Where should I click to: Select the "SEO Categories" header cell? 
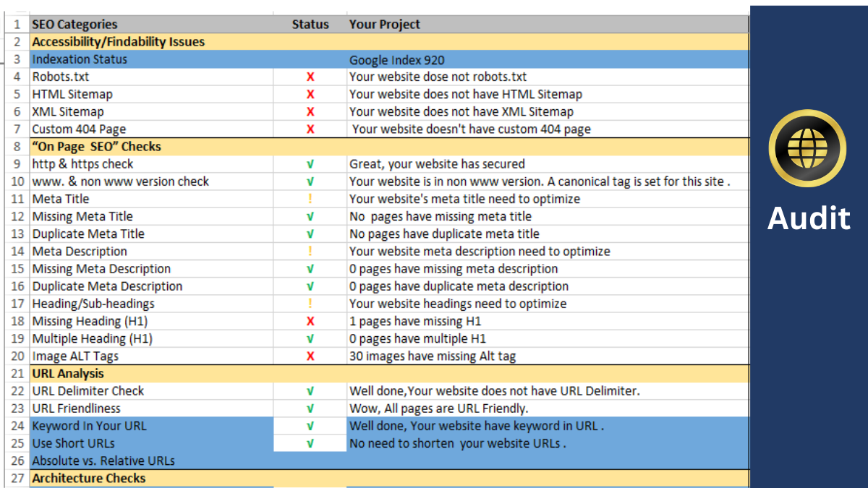pos(75,25)
